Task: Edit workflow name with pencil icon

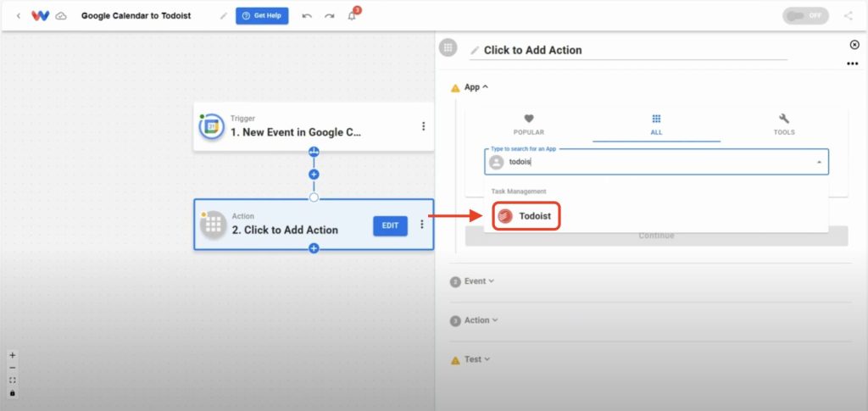Action: (x=224, y=16)
